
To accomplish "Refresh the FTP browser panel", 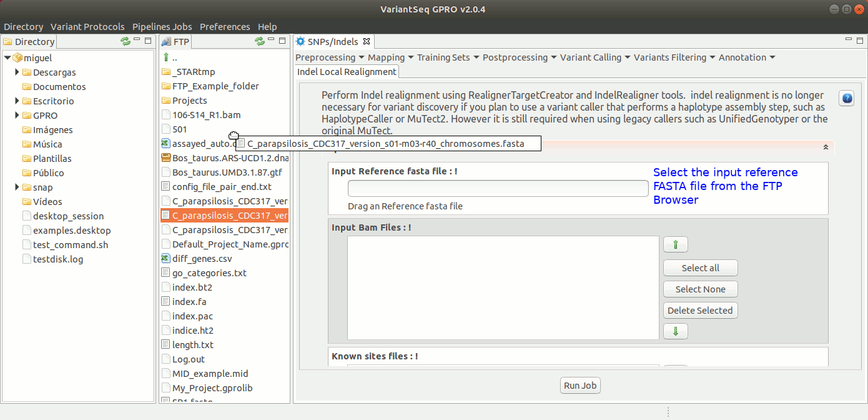I will [260, 41].
